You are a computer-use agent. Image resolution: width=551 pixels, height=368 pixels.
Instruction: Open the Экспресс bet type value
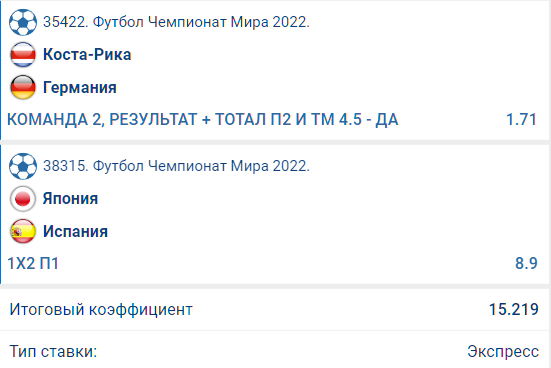(503, 352)
